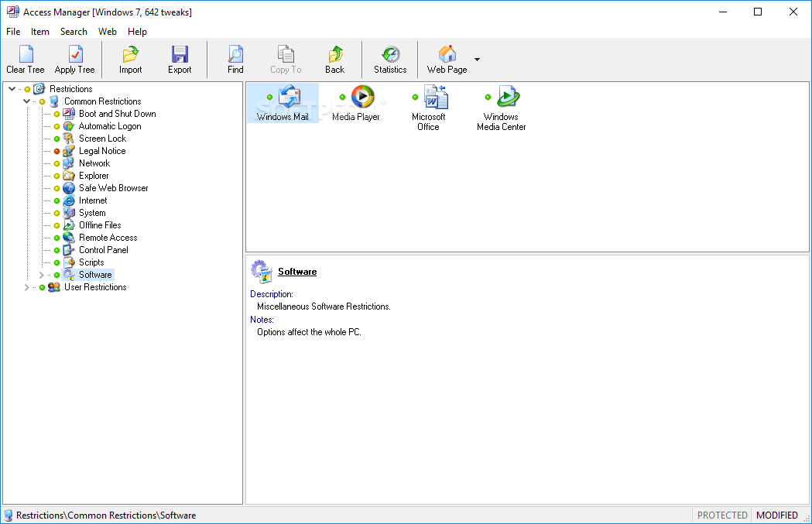Open the Search menu
This screenshot has height=524, width=812.
(74, 32)
